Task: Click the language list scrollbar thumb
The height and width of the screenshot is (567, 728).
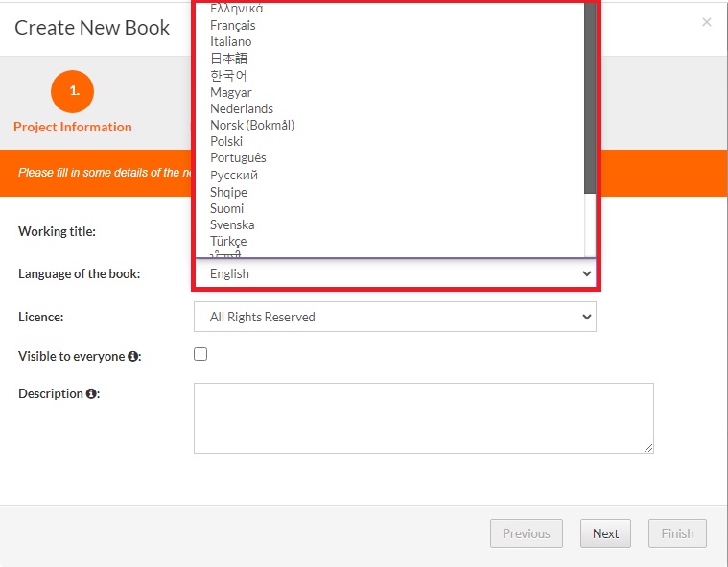Action: point(589,96)
